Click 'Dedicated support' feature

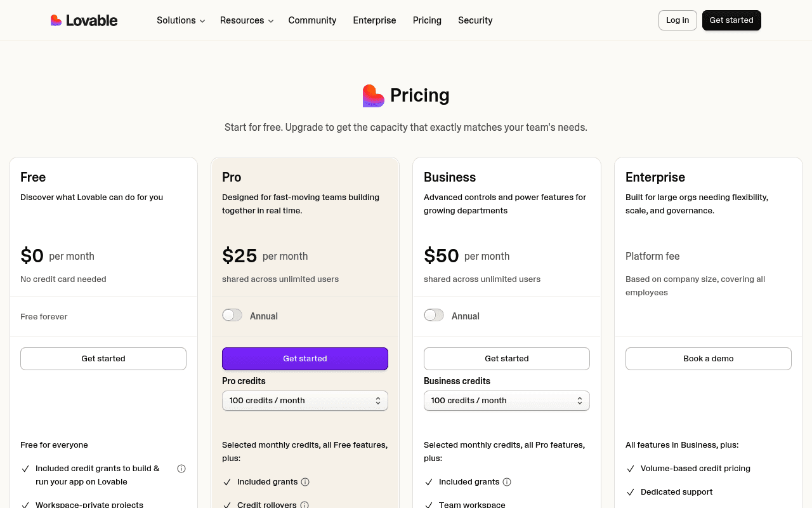677,492
